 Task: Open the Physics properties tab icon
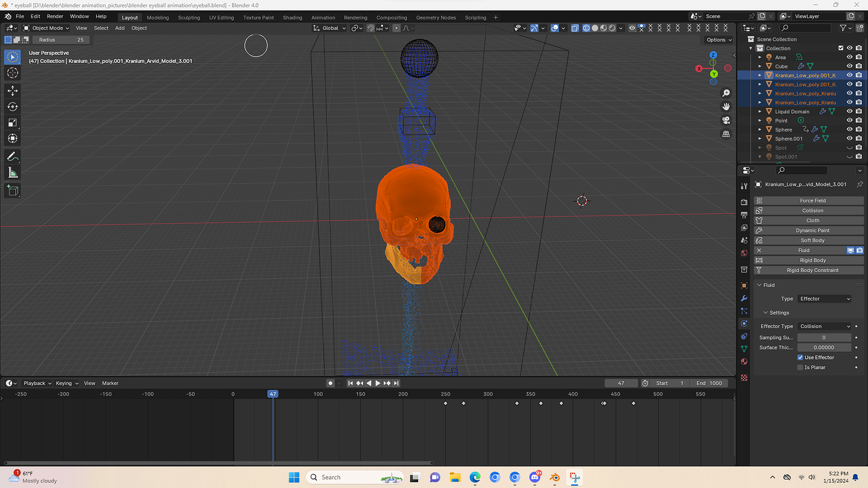pyautogui.click(x=744, y=323)
